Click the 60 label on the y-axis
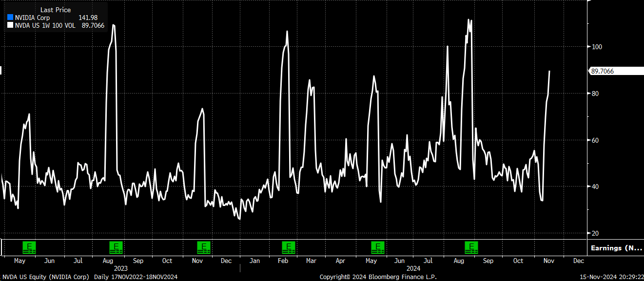 [x=595, y=140]
